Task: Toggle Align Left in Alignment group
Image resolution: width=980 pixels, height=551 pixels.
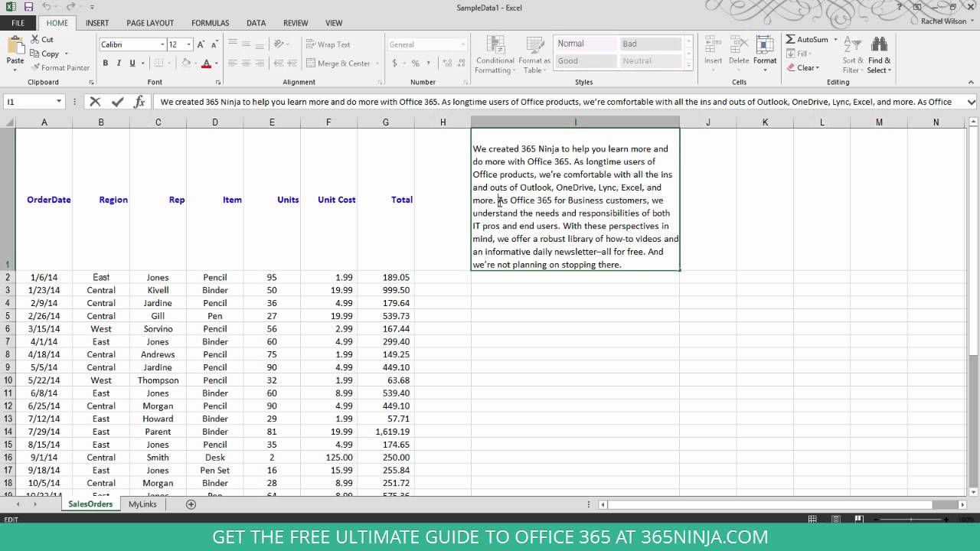Action: pyautogui.click(x=233, y=64)
